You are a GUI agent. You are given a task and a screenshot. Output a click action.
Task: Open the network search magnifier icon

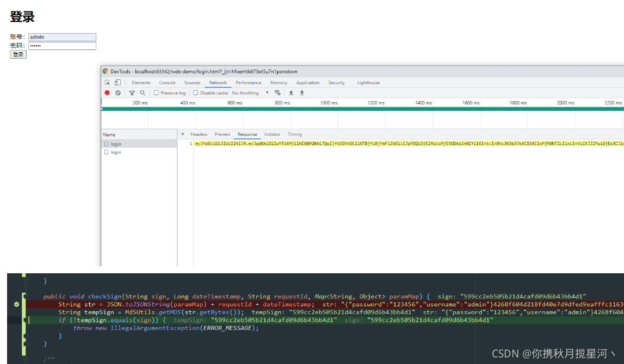point(143,92)
